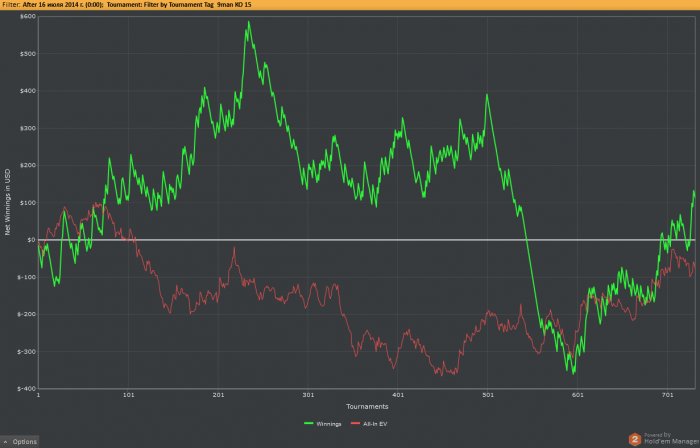The height and width of the screenshot is (448, 700).
Task: Click the $200 y-axis label
Action: click(x=28, y=165)
